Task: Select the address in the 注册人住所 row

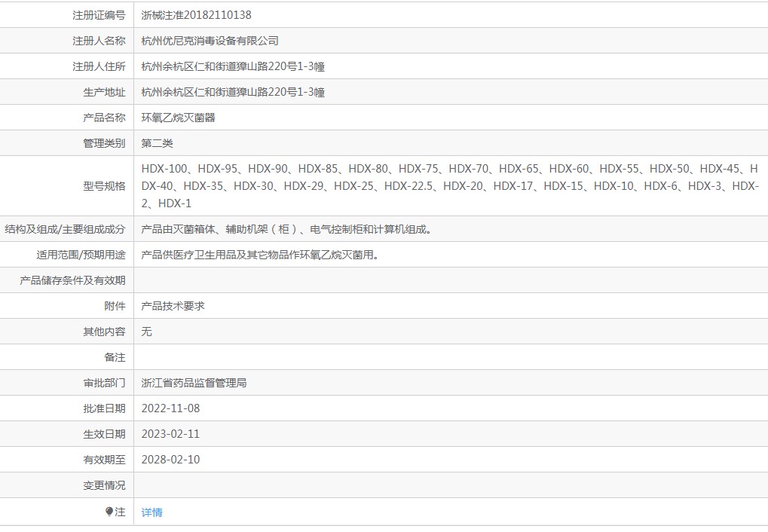Action: click(233, 66)
